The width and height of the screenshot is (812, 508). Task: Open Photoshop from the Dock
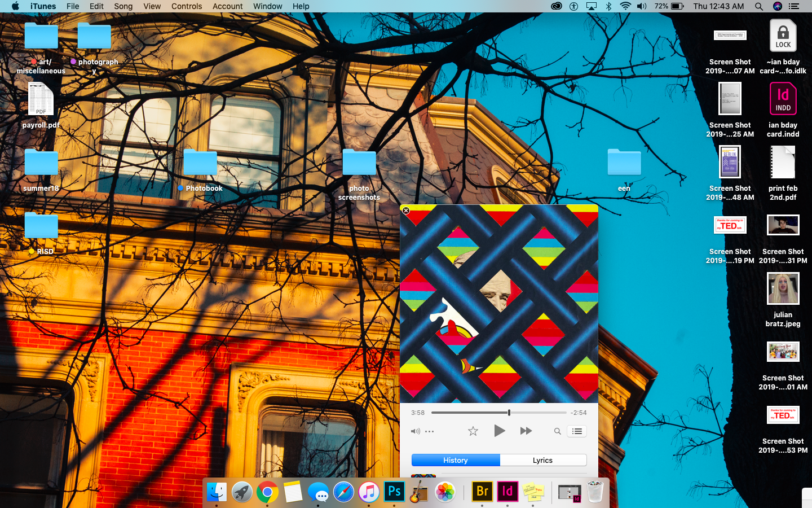tap(394, 492)
